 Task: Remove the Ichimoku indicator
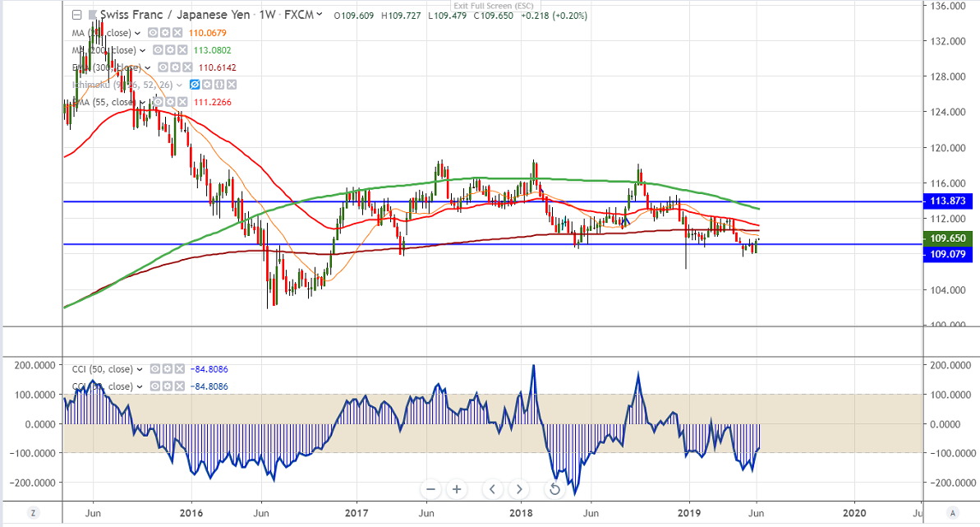click(x=232, y=85)
